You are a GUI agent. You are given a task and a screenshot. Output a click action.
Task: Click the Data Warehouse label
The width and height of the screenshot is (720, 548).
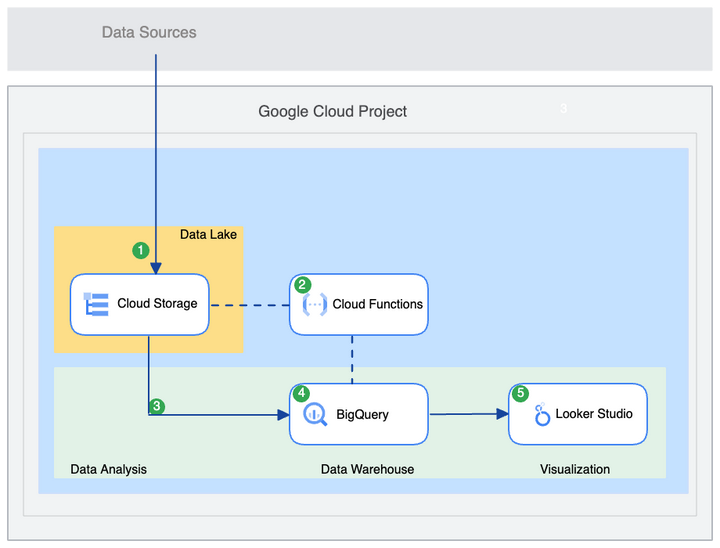367,469
